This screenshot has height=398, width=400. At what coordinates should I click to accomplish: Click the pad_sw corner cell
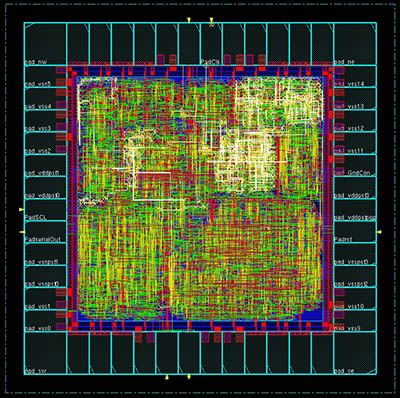click(46, 353)
